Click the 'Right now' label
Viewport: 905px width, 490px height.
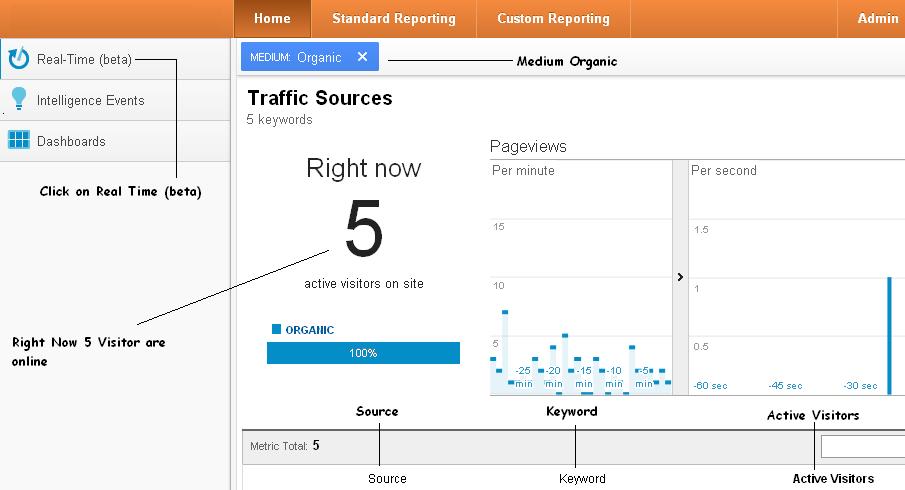click(364, 168)
